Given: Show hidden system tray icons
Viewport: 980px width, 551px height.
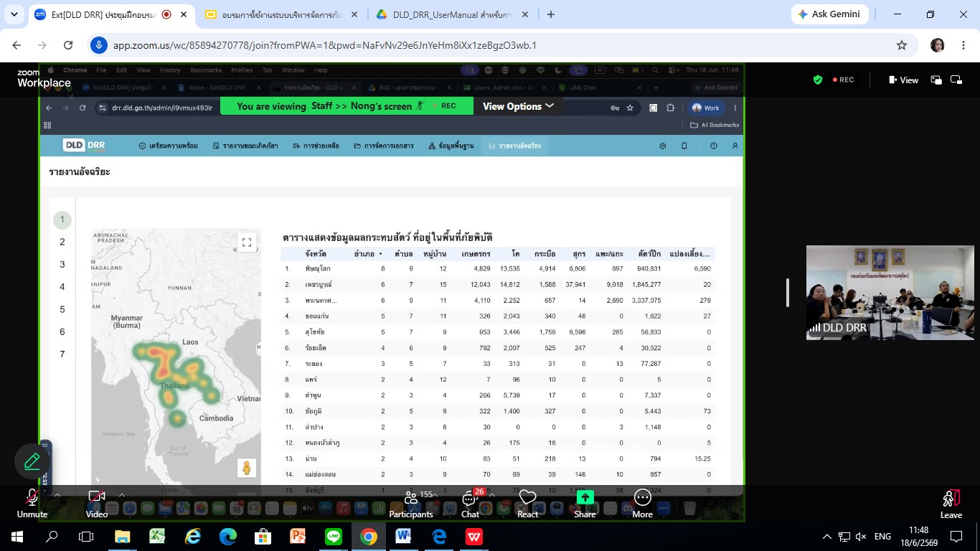Looking at the screenshot, I should pyautogui.click(x=827, y=536).
